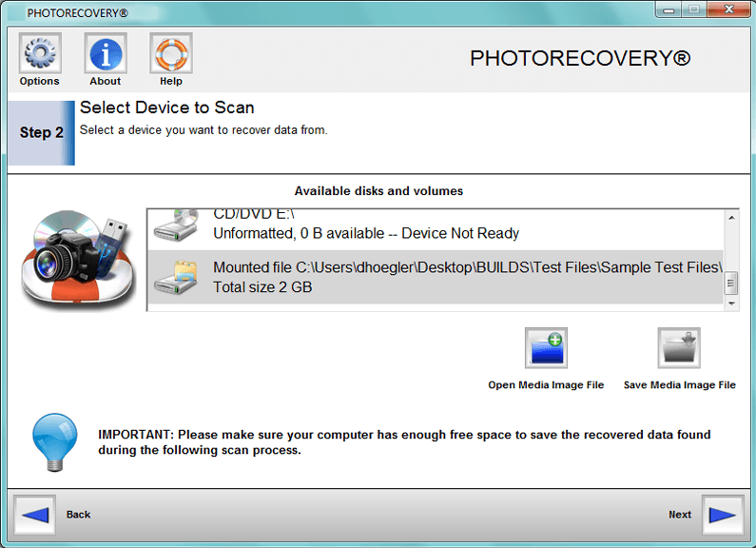Click the Total size 2 GB text
The width and height of the screenshot is (756, 548).
pyautogui.click(x=262, y=287)
